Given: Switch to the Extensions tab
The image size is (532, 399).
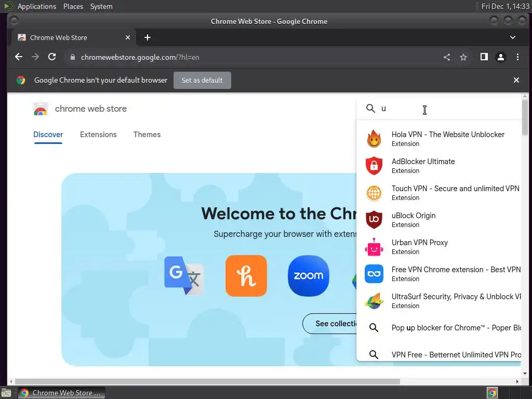Looking at the screenshot, I should [x=98, y=135].
